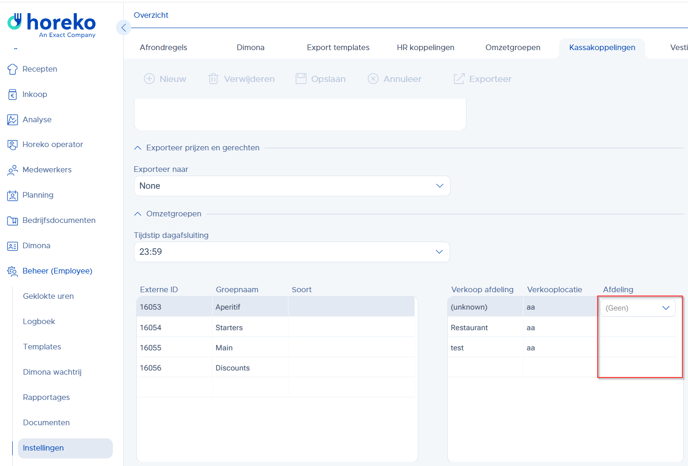Open Geklokte uren in the sidebar

(48, 296)
